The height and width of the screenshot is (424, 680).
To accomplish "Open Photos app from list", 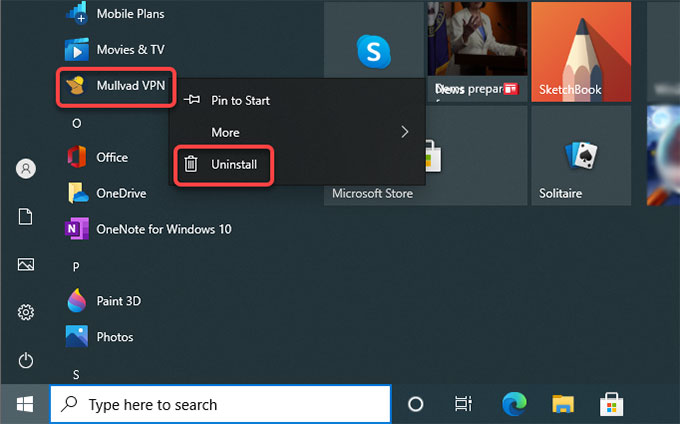I will click(100, 337).
